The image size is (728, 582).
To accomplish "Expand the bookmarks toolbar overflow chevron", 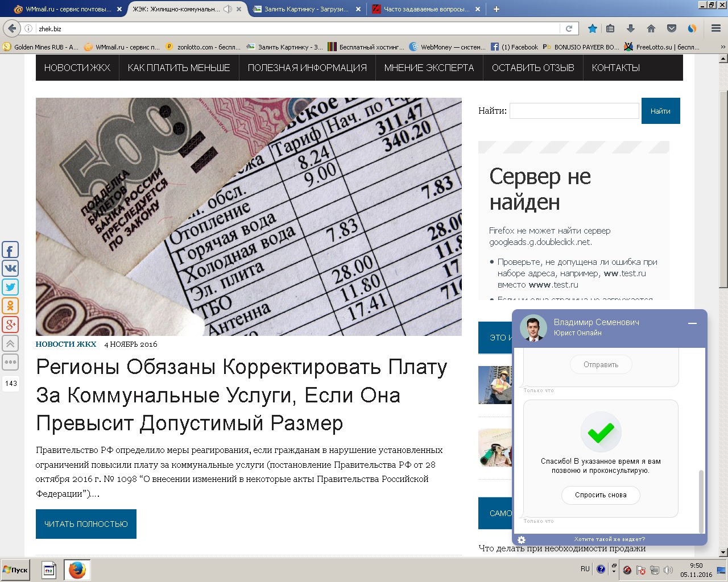I will click(x=723, y=47).
